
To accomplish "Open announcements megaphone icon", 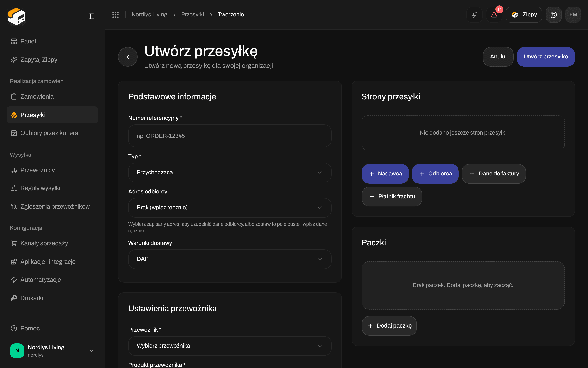I will coord(474,15).
